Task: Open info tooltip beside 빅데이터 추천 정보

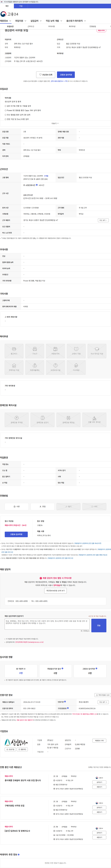Action: pyautogui.click(x=18, y=855)
